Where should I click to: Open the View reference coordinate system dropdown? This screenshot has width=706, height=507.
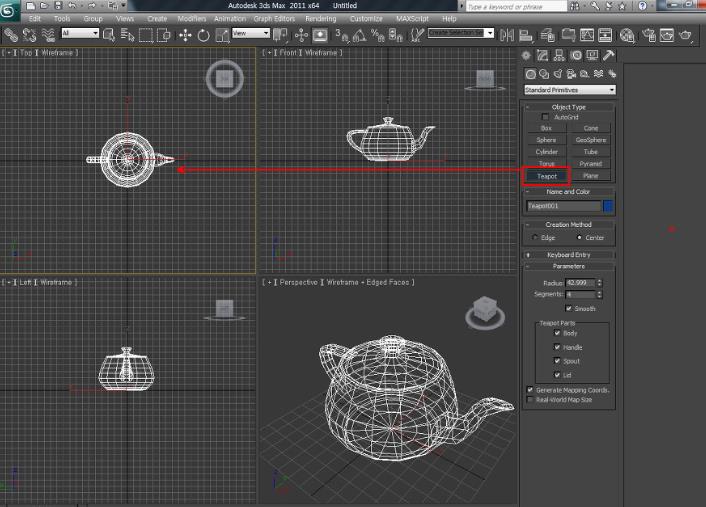(250, 33)
